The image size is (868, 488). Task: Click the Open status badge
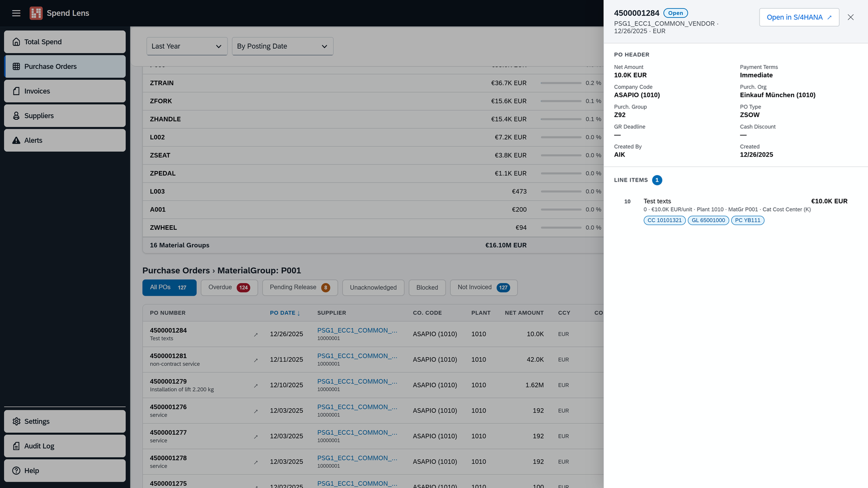(675, 13)
